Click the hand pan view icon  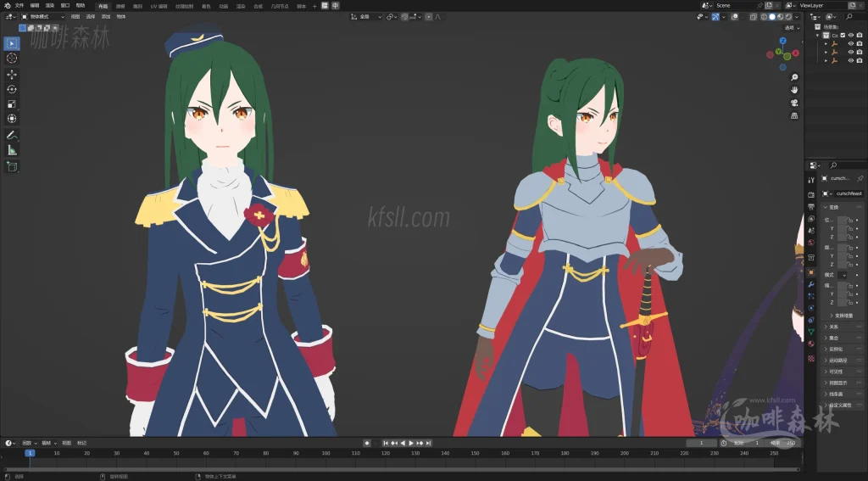click(794, 90)
